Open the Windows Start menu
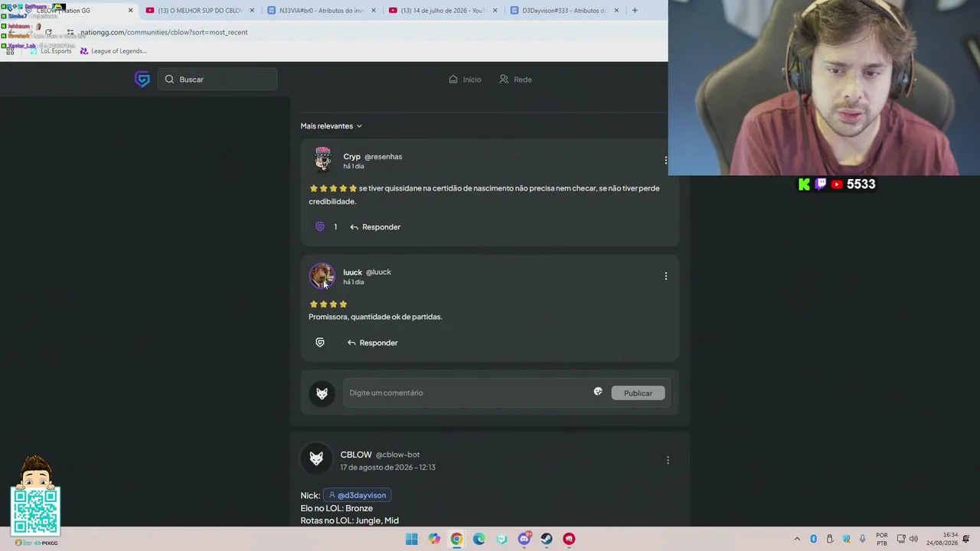Viewport: 980px width, 551px height. 412,539
